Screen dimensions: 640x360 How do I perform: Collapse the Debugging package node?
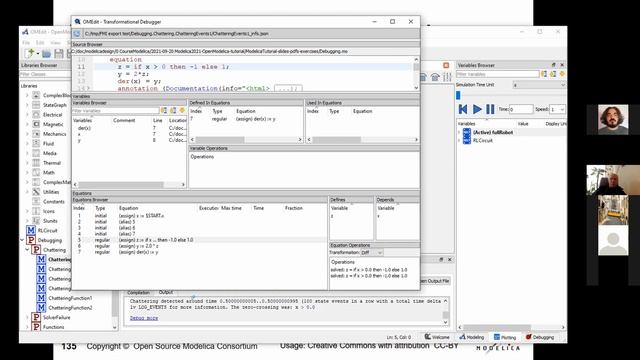22,240
